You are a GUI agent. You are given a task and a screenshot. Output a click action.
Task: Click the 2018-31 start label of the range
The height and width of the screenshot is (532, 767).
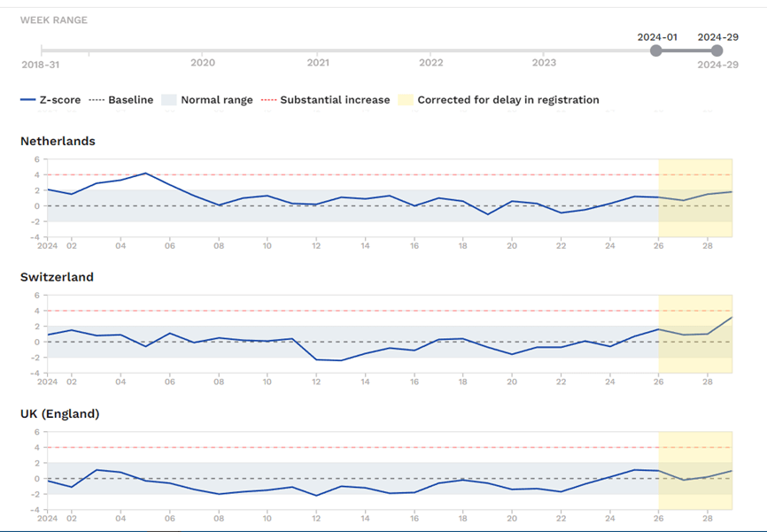[x=42, y=64]
